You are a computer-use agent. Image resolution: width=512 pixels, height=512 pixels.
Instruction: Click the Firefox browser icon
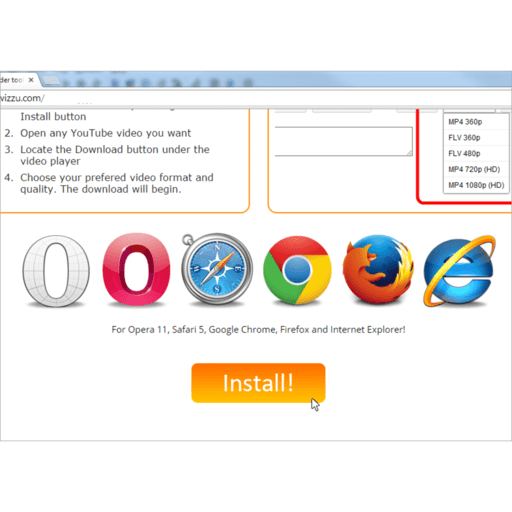[x=378, y=269]
